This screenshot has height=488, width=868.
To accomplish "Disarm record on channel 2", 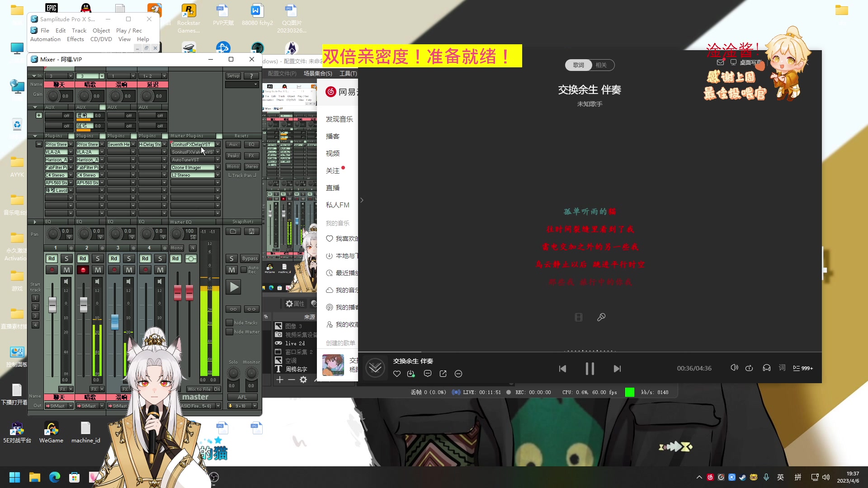I will pyautogui.click(x=83, y=270).
